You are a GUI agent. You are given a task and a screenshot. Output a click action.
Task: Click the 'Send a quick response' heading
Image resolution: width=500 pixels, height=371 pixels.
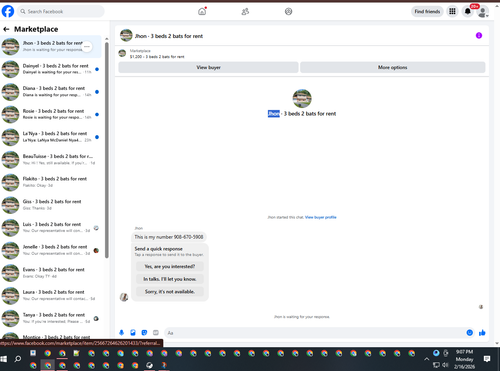[158, 249]
